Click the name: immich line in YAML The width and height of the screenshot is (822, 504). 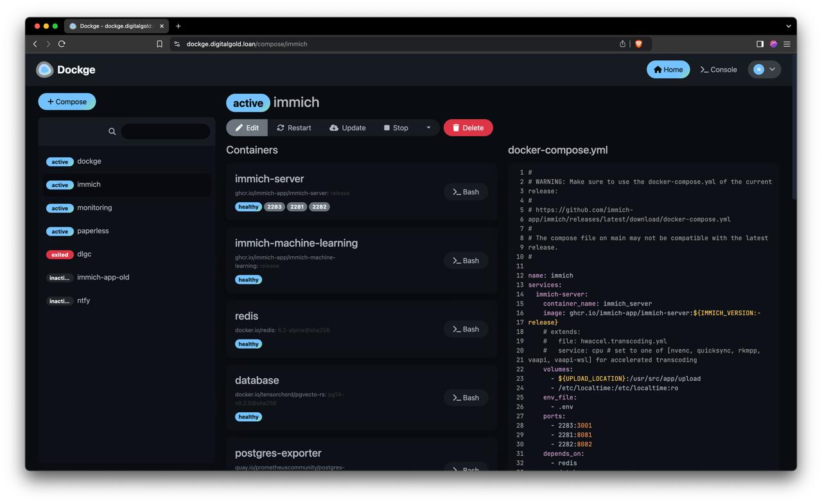550,275
